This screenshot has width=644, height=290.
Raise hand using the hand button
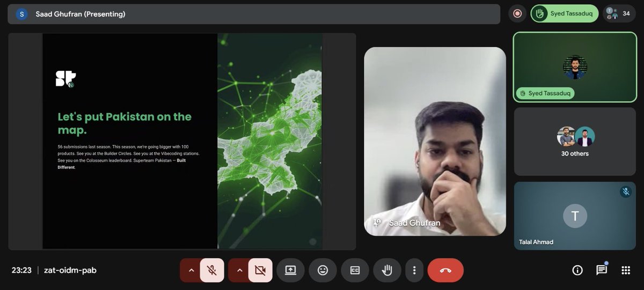[387, 270]
